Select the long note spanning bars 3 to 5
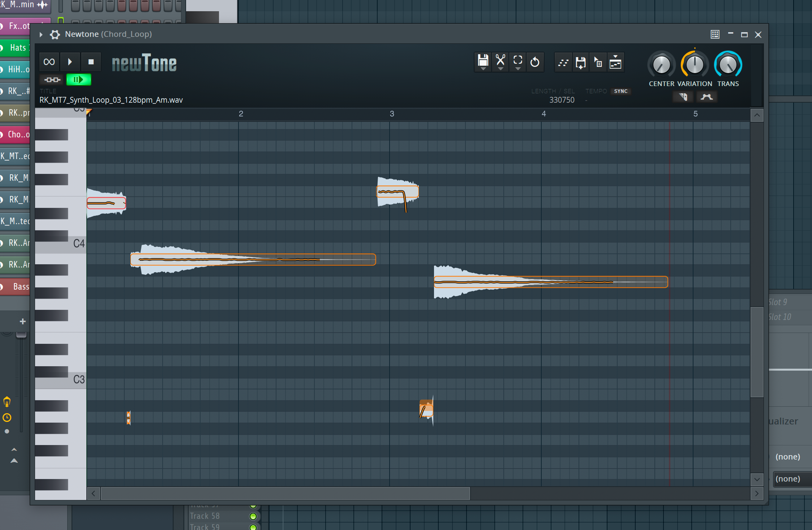This screenshot has height=530, width=812. [551, 282]
